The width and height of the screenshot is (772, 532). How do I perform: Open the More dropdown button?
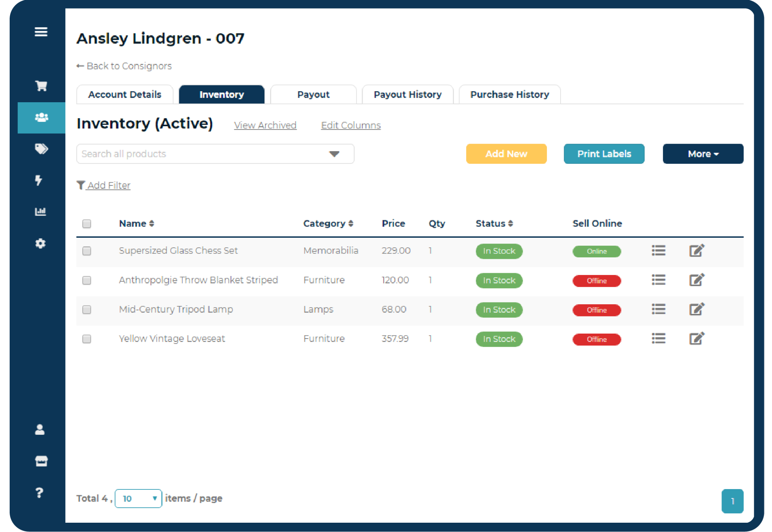pyautogui.click(x=703, y=154)
